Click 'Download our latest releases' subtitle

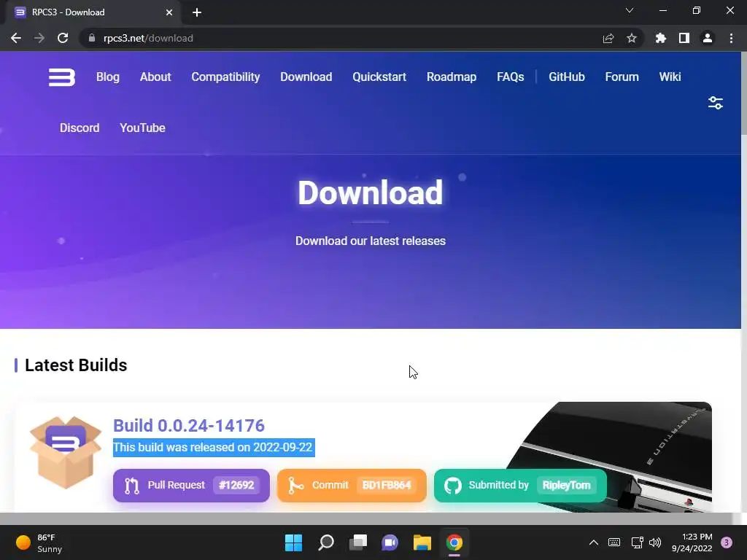coord(370,241)
